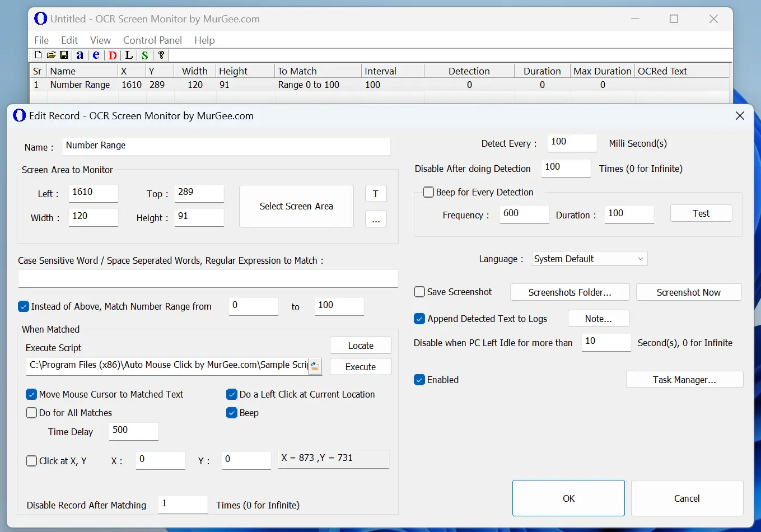Click the Disable Record After Matching field
Screen dimensions: 761x532
[183, 505]
